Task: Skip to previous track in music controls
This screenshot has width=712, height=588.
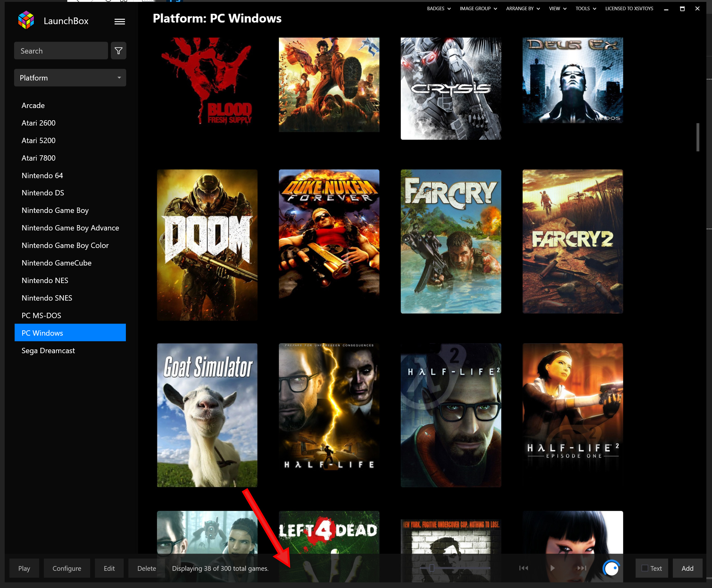Action: click(x=524, y=568)
